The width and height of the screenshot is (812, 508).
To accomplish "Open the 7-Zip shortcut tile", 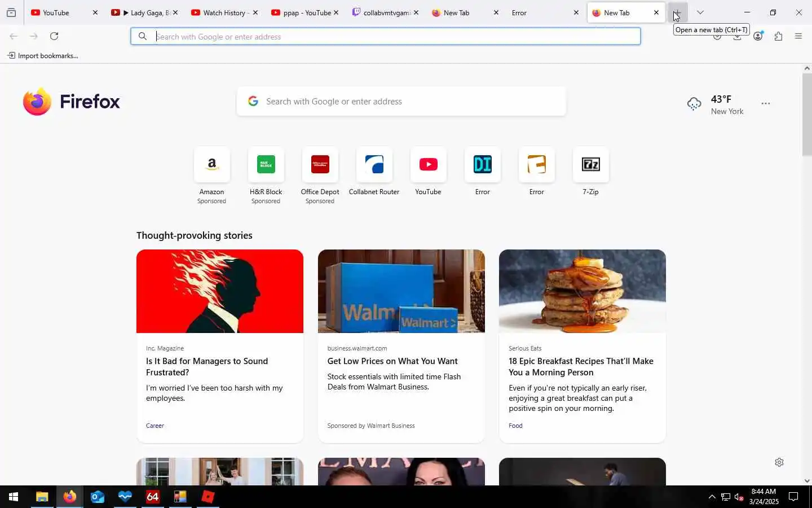I will [590, 171].
